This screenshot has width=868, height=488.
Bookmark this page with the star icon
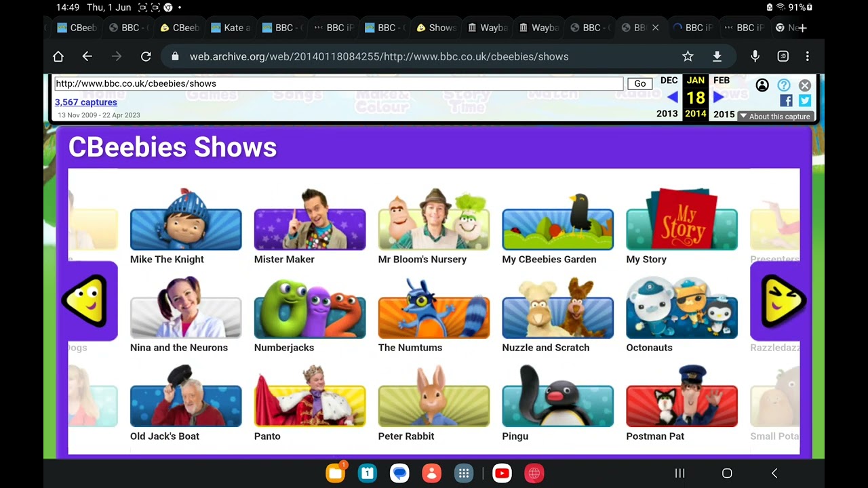pyautogui.click(x=688, y=56)
